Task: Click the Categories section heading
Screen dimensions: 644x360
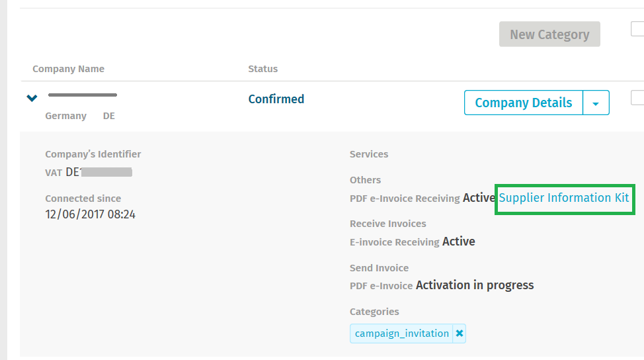Action: click(x=374, y=312)
